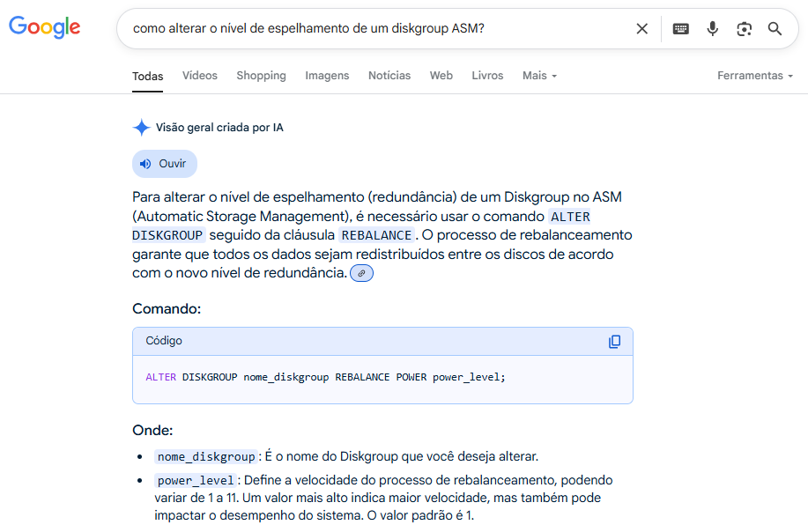
Task: Open the on-screen keyboard input tool
Action: [680, 29]
